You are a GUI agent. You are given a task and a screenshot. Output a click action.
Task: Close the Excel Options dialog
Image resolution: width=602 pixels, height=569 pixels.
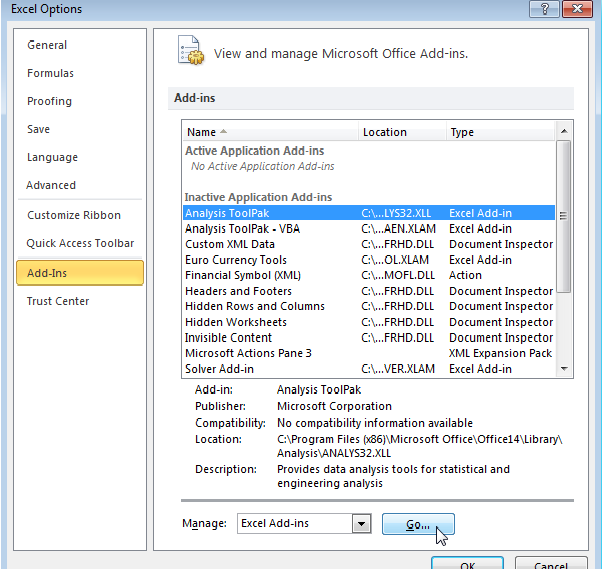point(577,8)
